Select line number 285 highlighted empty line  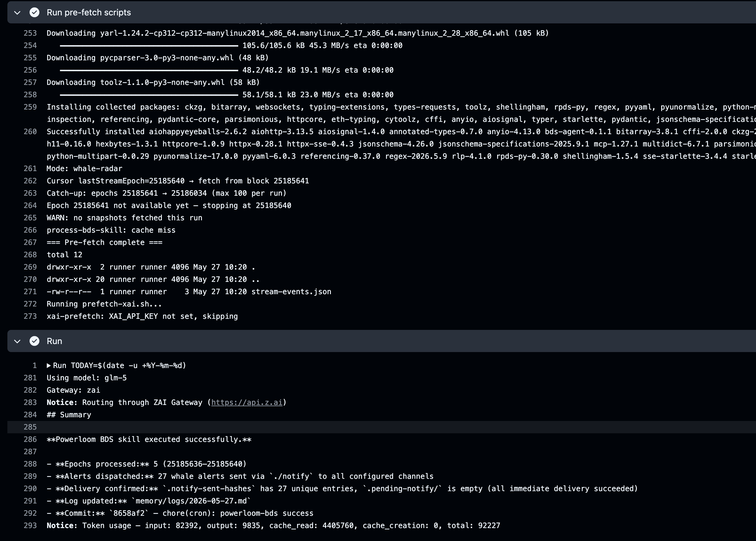click(x=30, y=427)
